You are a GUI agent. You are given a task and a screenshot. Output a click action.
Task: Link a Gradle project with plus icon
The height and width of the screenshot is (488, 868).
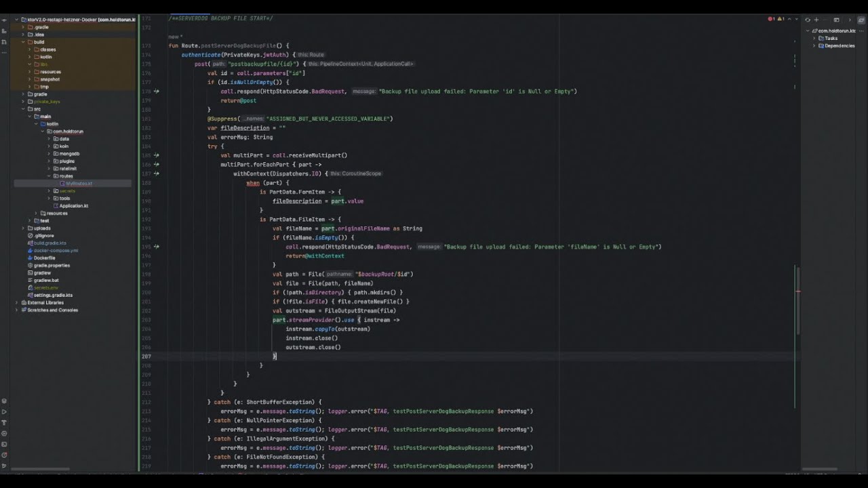tap(816, 20)
